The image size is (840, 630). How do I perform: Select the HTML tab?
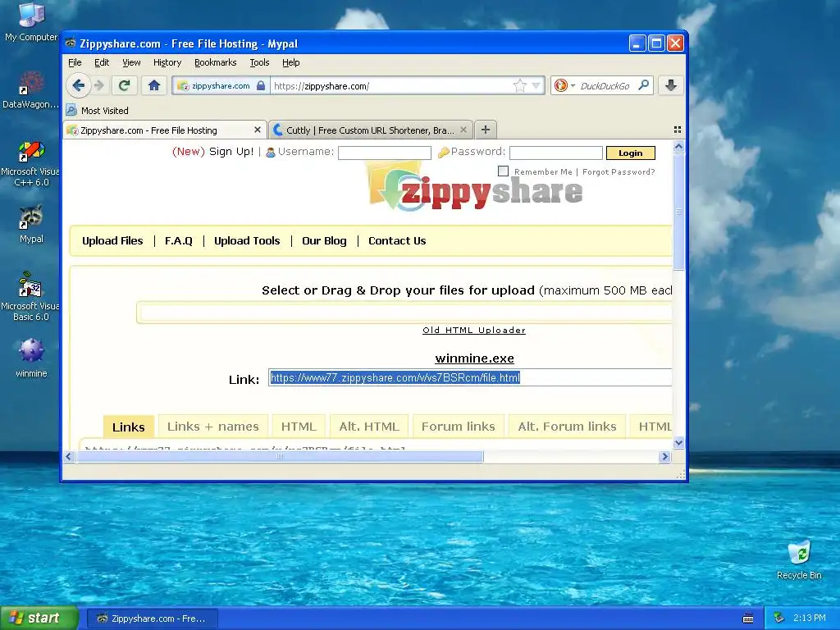coord(299,427)
